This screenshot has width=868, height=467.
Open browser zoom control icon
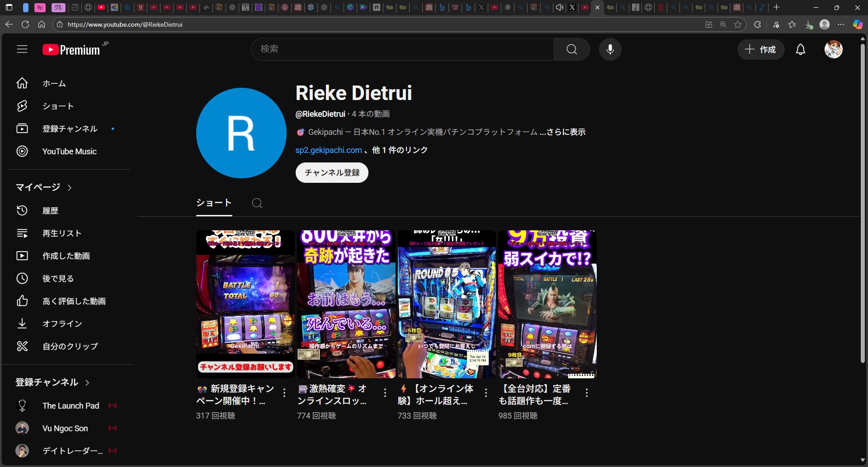(723, 24)
